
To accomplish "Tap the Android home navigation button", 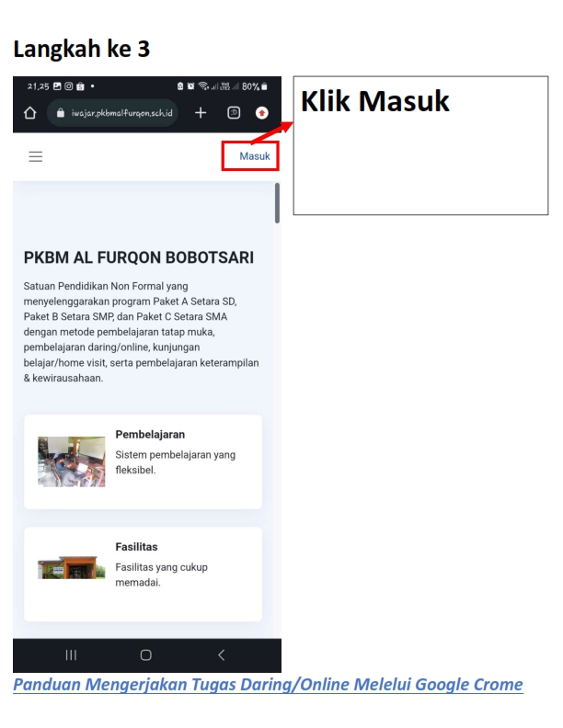I will (146, 654).
